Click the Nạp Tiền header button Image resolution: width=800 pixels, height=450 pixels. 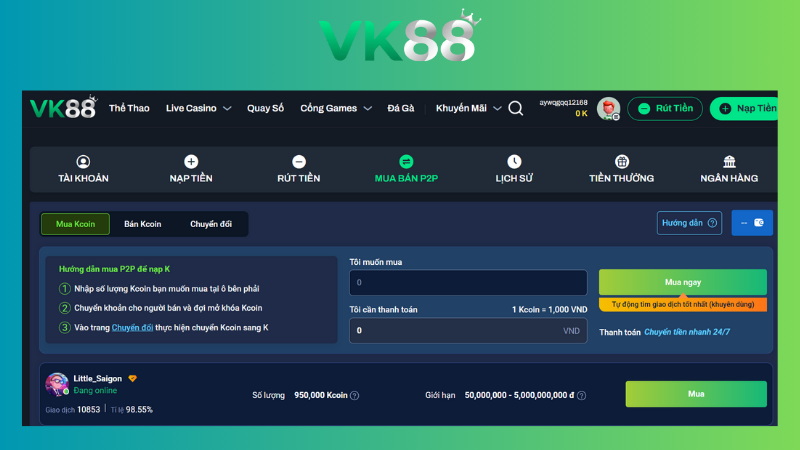[745, 108]
